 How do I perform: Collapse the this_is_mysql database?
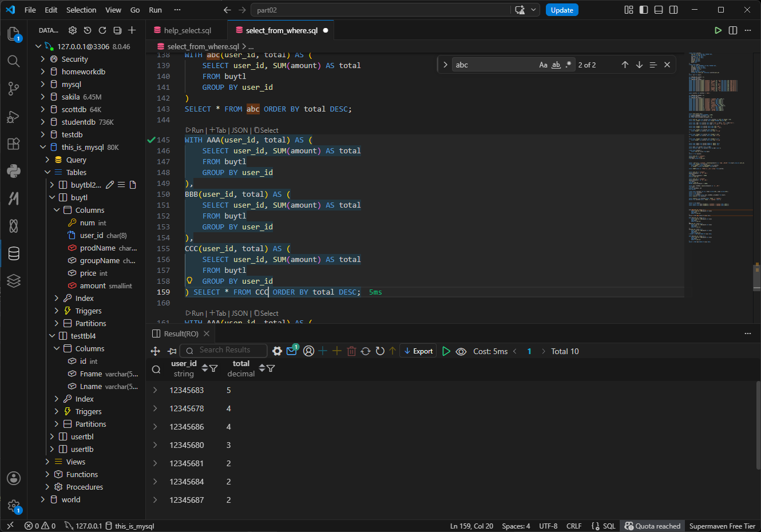point(43,147)
